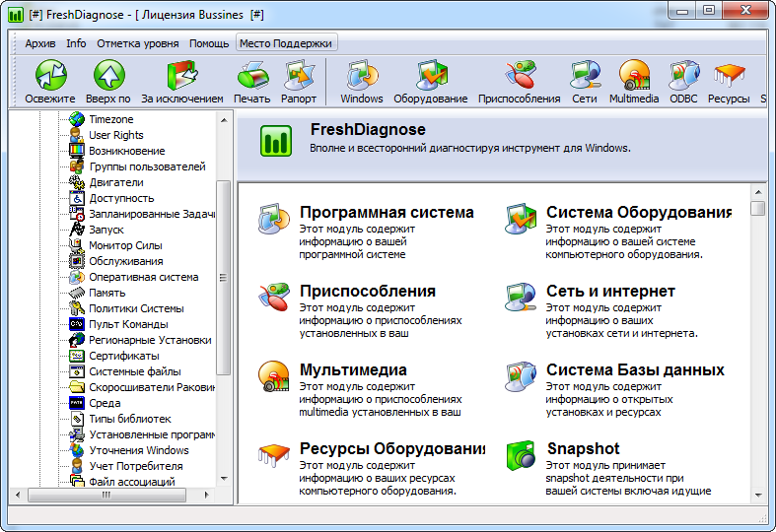Select the Windows toolbar icon
Viewport: 776px width, 532px height.
pyautogui.click(x=362, y=75)
